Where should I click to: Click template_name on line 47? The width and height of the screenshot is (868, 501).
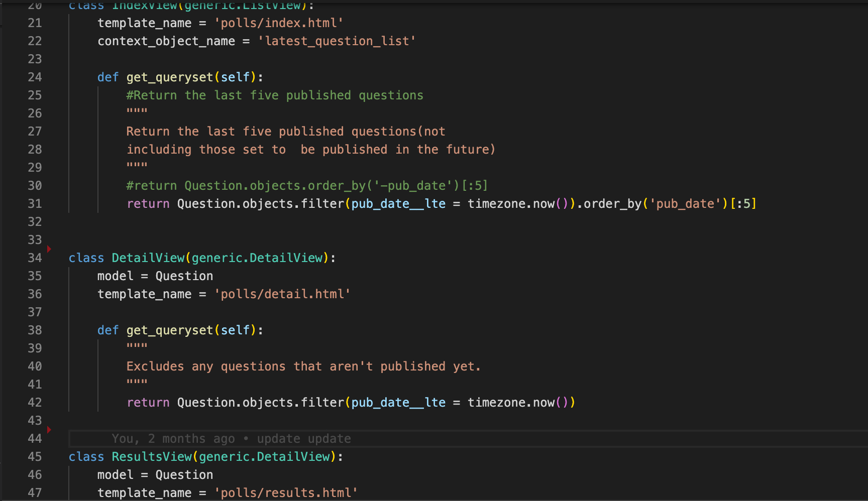[144, 493]
